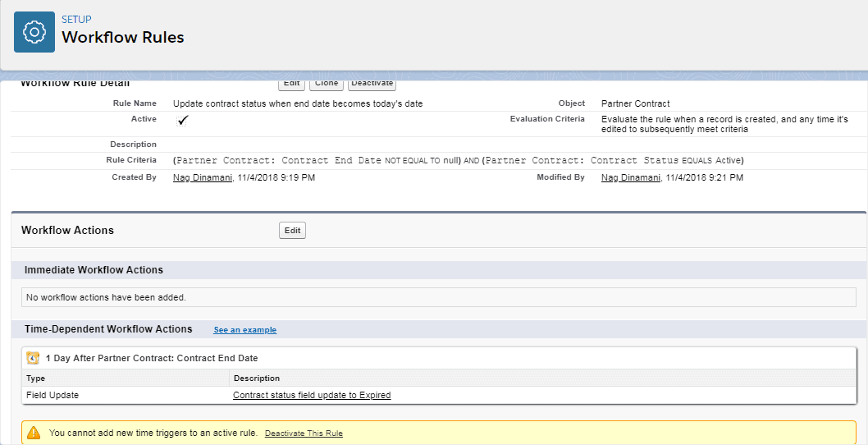Viewport: 868px width, 445px height.
Task: Click the Description column header in table
Action: point(257,378)
